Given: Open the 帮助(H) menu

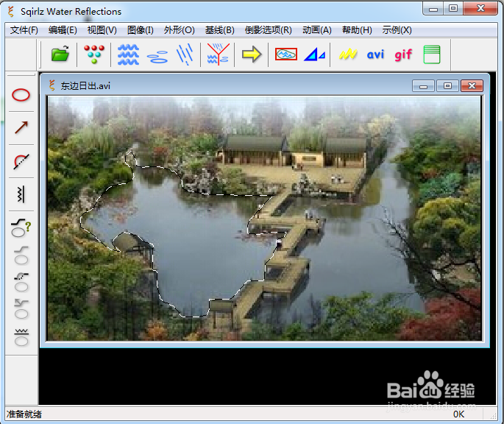Looking at the screenshot, I should pos(357,30).
